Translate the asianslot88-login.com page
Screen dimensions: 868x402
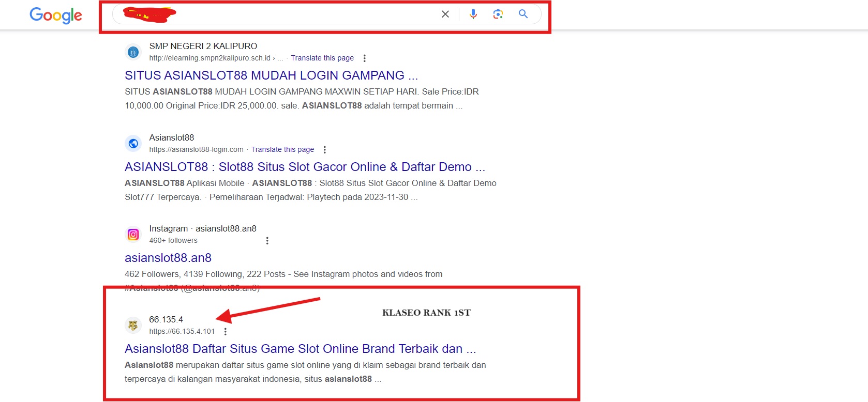(x=282, y=150)
